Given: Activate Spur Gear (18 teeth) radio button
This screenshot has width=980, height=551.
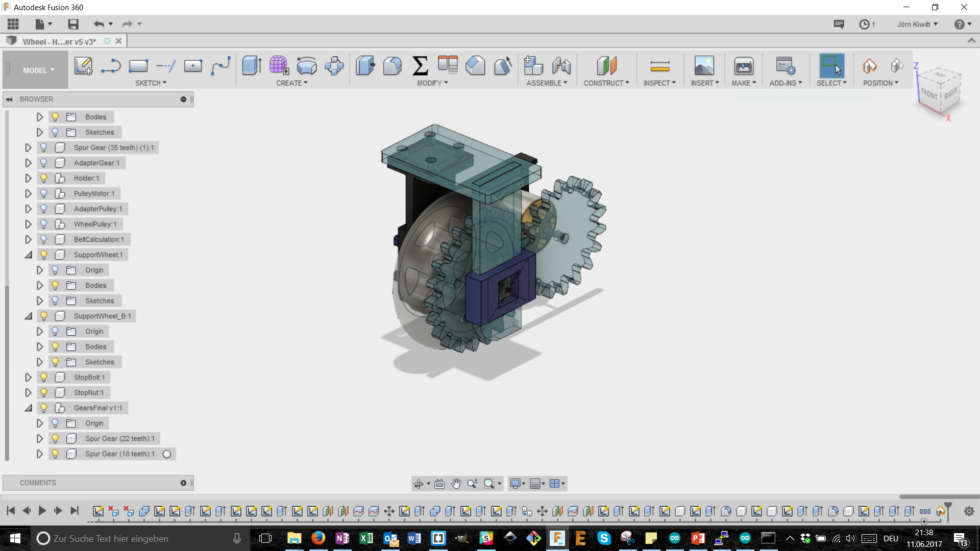Looking at the screenshot, I should [167, 454].
